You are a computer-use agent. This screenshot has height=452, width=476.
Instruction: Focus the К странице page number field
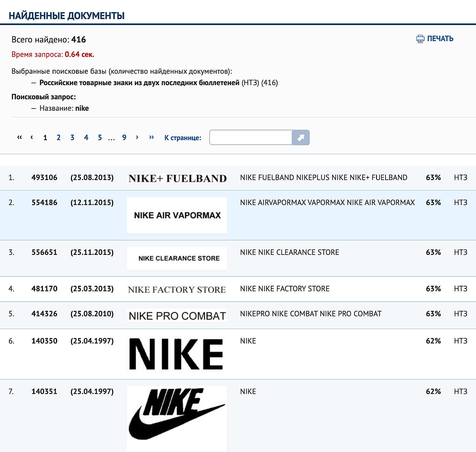pos(251,137)
